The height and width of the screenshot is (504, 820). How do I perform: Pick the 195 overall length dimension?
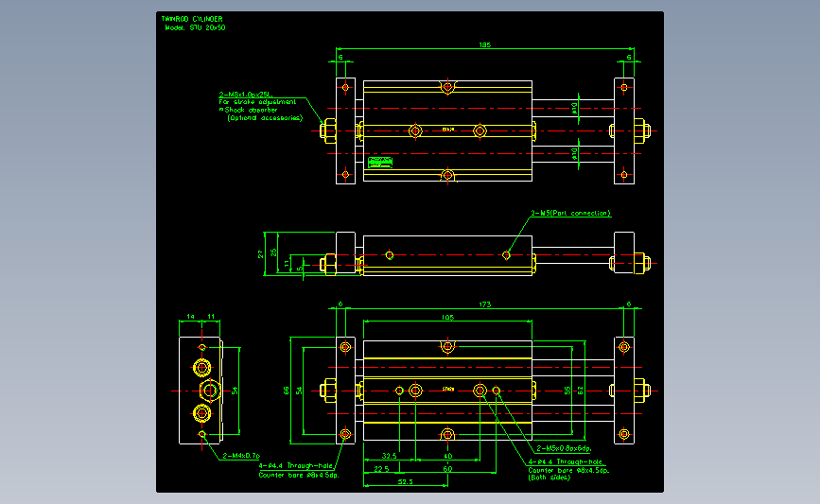pos(485,45)
